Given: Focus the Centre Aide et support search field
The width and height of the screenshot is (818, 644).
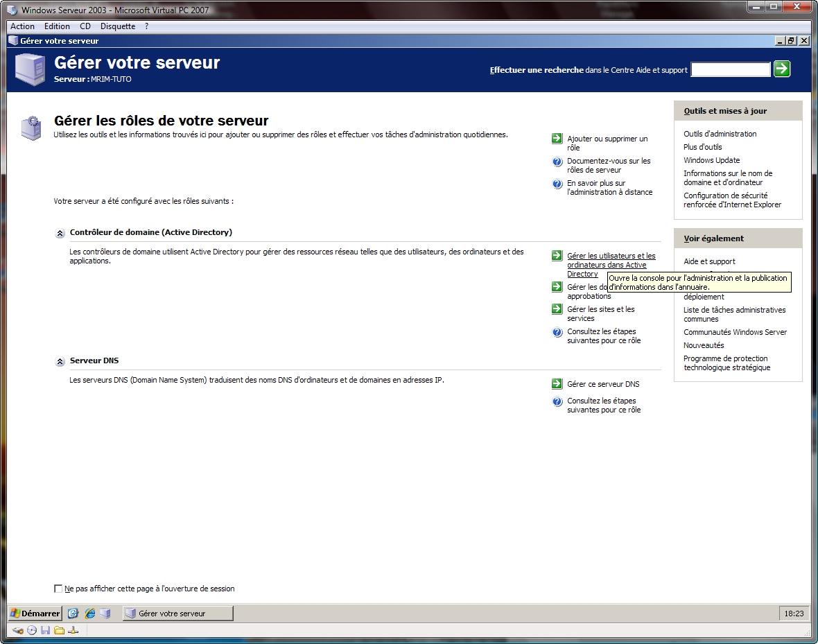Looking at the screenshot, I should click(731, 69).
